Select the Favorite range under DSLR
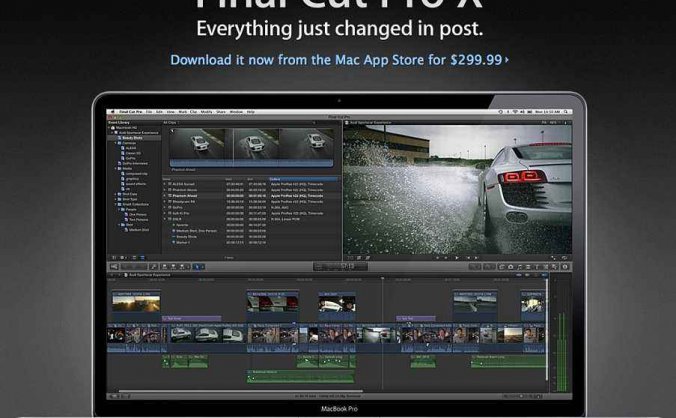This screenshot has width=676, height=418. (182, 225)
